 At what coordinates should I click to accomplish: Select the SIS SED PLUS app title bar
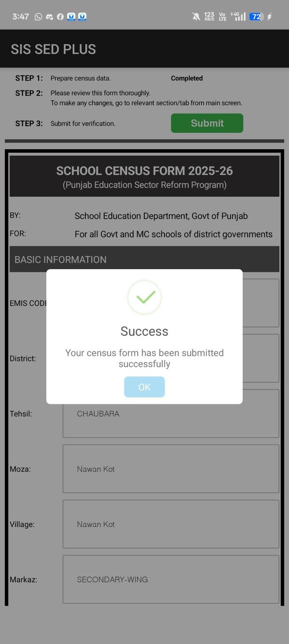tap(53, 49)
